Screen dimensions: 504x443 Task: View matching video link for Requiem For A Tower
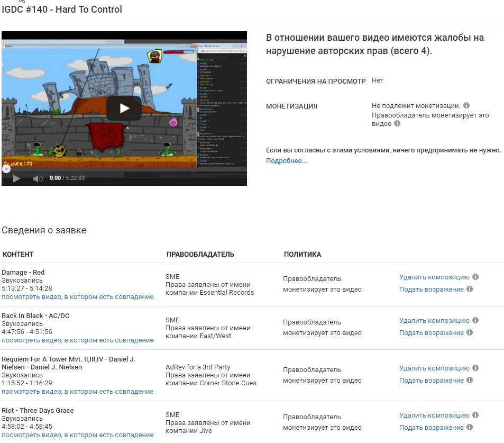click(x=77, y=392)
